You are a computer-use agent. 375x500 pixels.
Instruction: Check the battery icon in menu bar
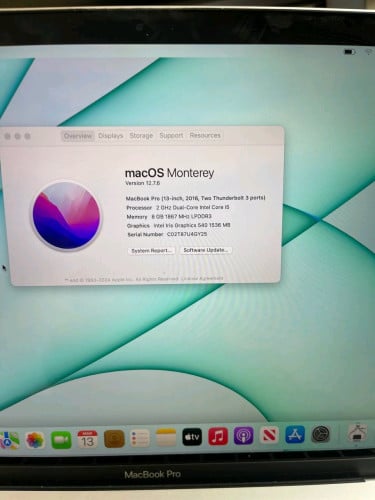tap(349, 52)
